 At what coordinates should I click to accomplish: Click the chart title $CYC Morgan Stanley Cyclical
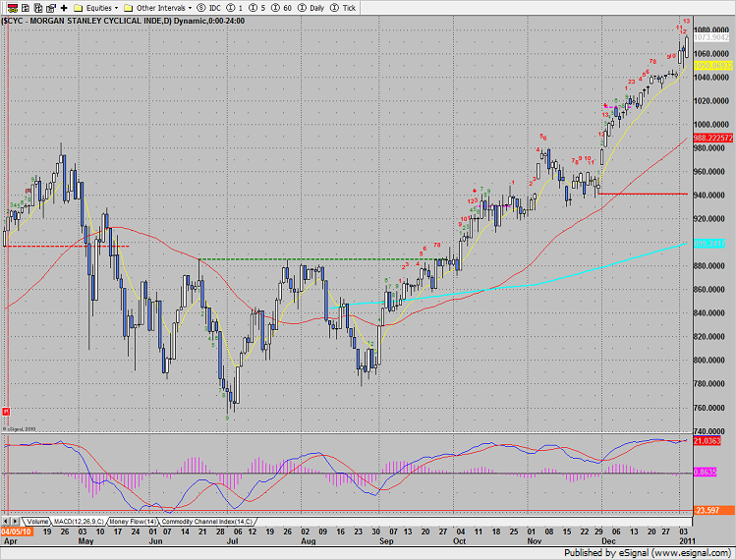[123, 21]
